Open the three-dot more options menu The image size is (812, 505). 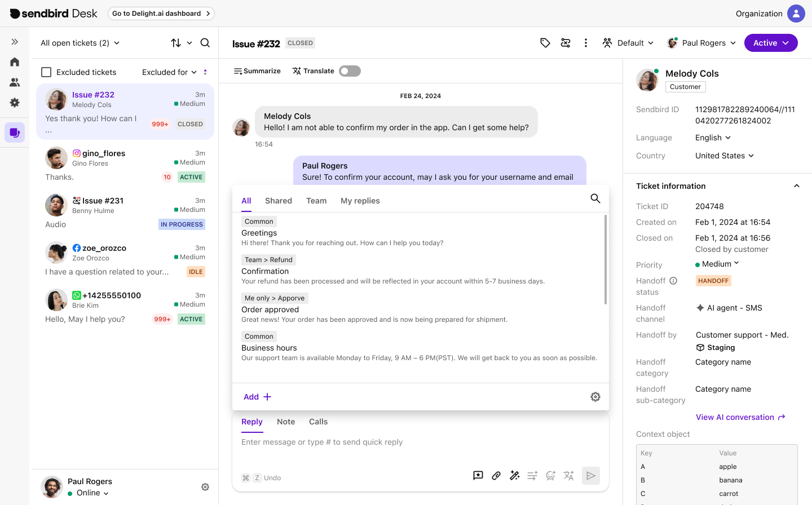pyautogui.click(x=586, y=43)
